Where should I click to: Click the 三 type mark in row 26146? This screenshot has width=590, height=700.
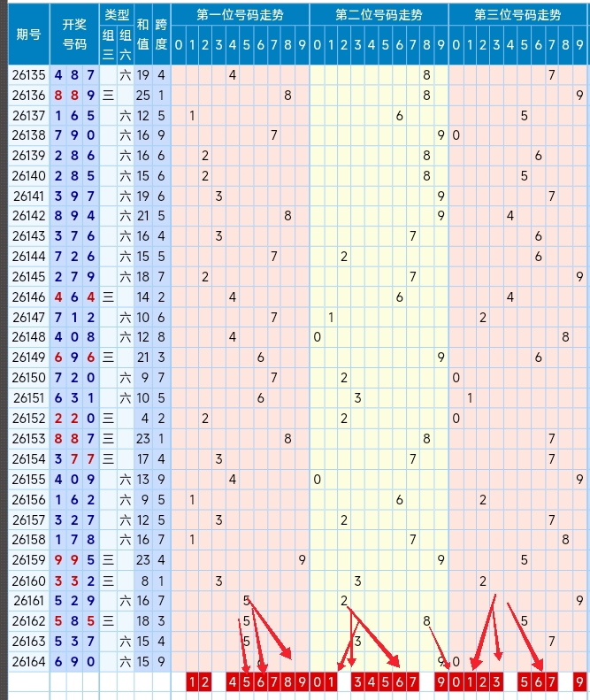(x=108, y=296)
